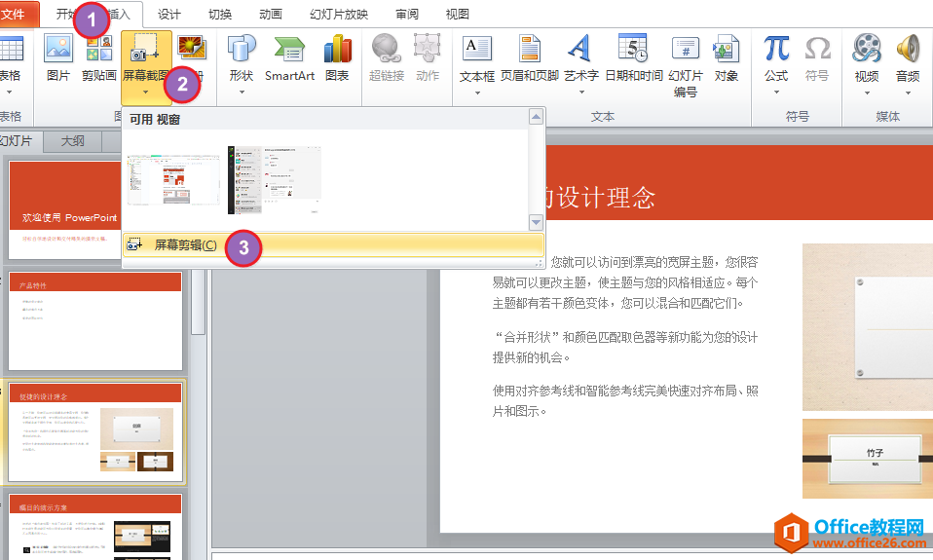Expand the 表格 dropdown arrow
Viewport: 933px width, 560px height.
(x=10, y=93)
